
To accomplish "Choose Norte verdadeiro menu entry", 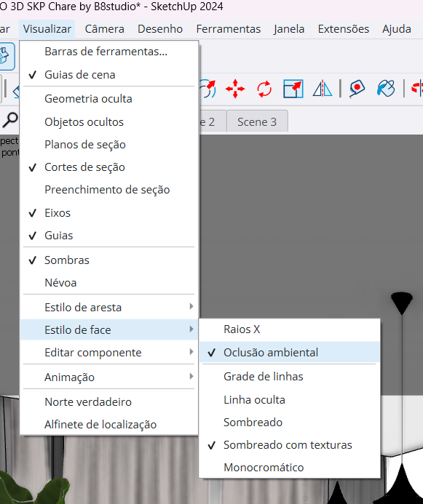I will pyautogui.click(x=109, y=401).
